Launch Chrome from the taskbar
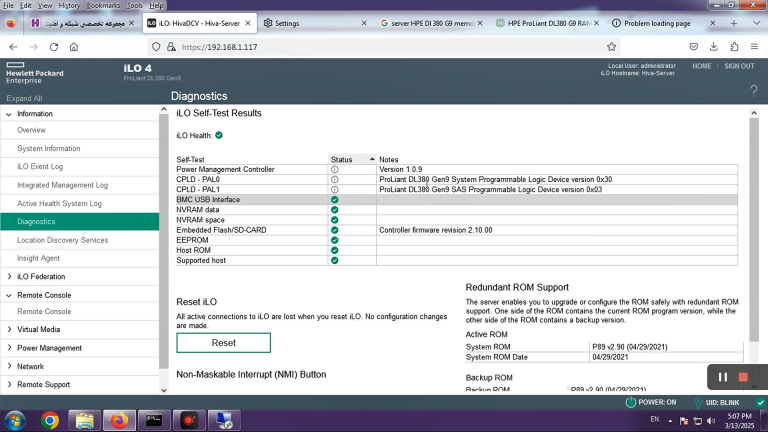This screenshot has width=768, height=432. tap(50, 420)
